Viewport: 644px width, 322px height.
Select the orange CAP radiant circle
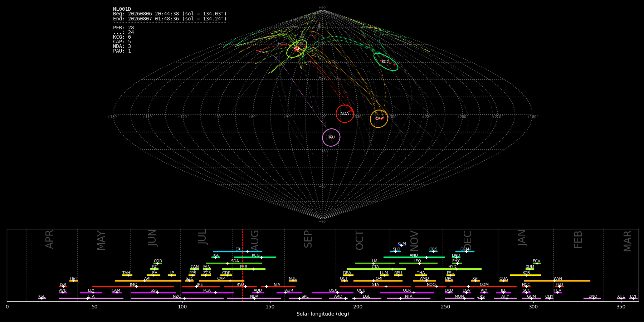pyautogui.click(x=379, y=119)
